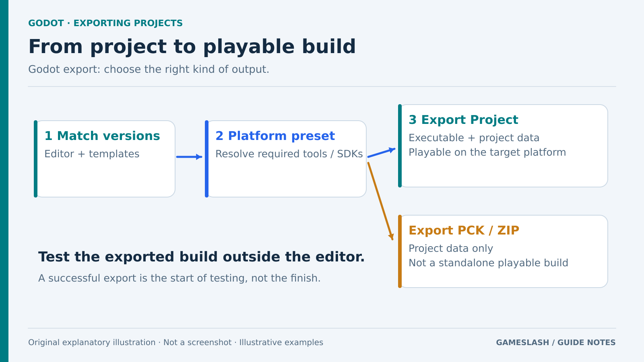Click the GODOT · EXPORTING PROJECTS breadcrumb
Screen dimensions: 644x362
(105, 23)
